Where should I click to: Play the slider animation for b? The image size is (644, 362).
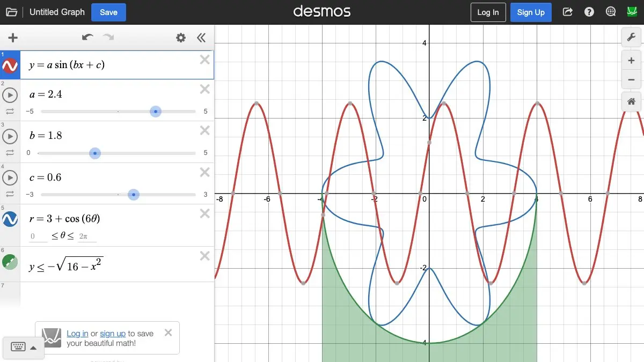(x=10, y=137)
